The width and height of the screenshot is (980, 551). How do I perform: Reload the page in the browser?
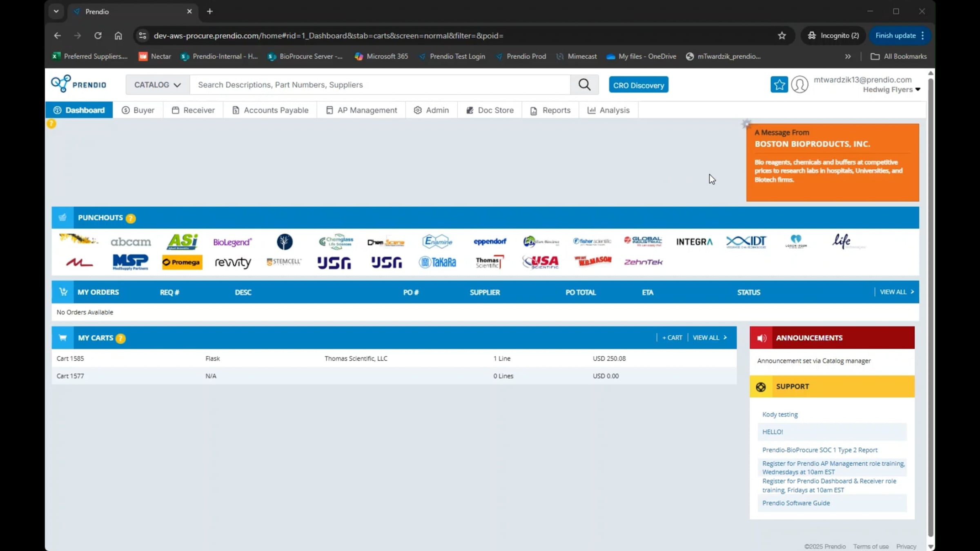point(98,36)
